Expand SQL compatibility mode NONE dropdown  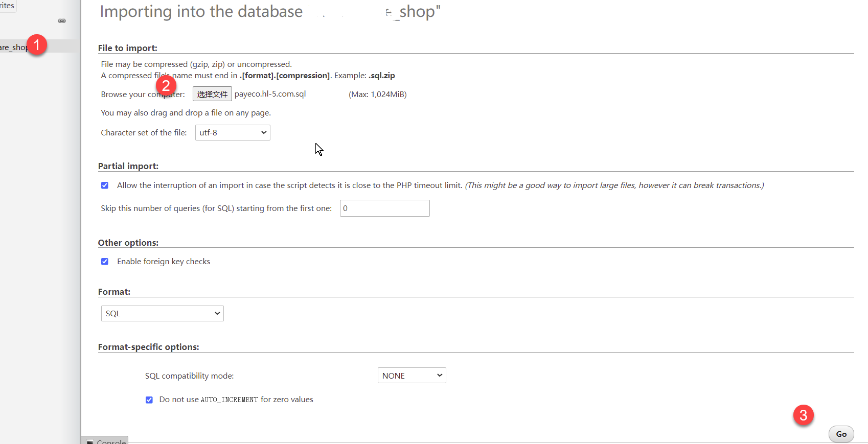pos(412,376)
